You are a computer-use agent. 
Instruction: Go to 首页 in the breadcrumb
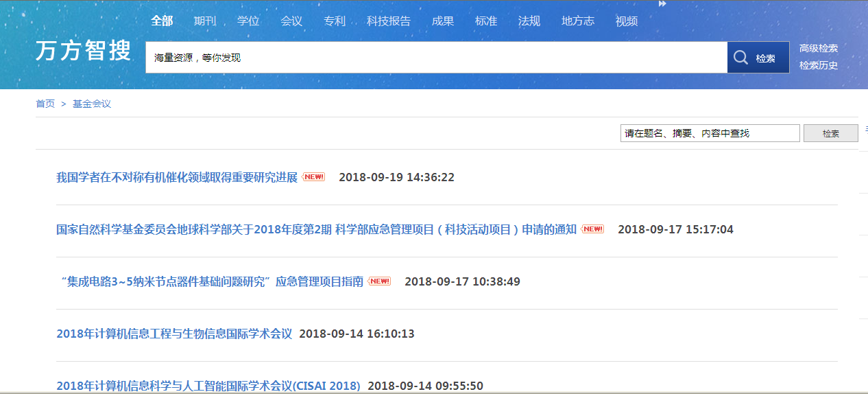click(45, 104)
